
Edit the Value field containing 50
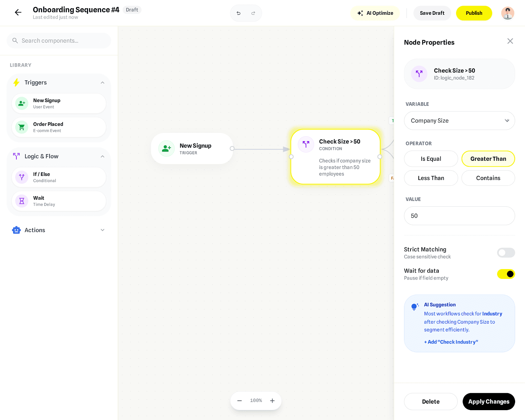pos(459,216)
